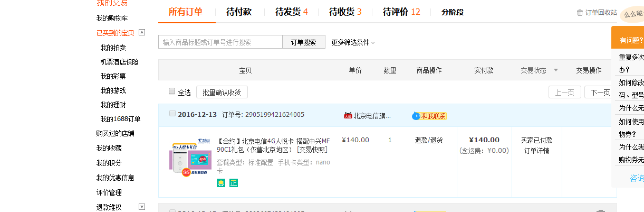
Task: Open 机票酒店保险 in sidebar
Action: 120,61
